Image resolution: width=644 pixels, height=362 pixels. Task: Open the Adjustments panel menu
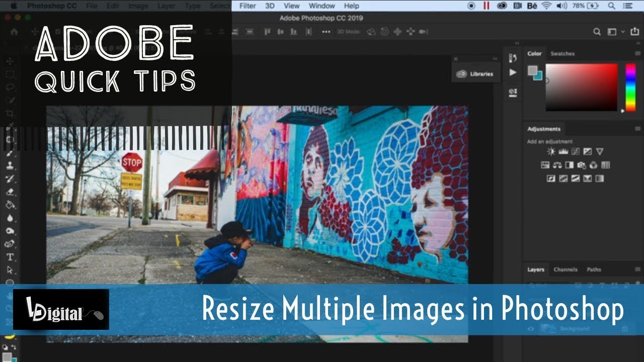click(638, 129)
